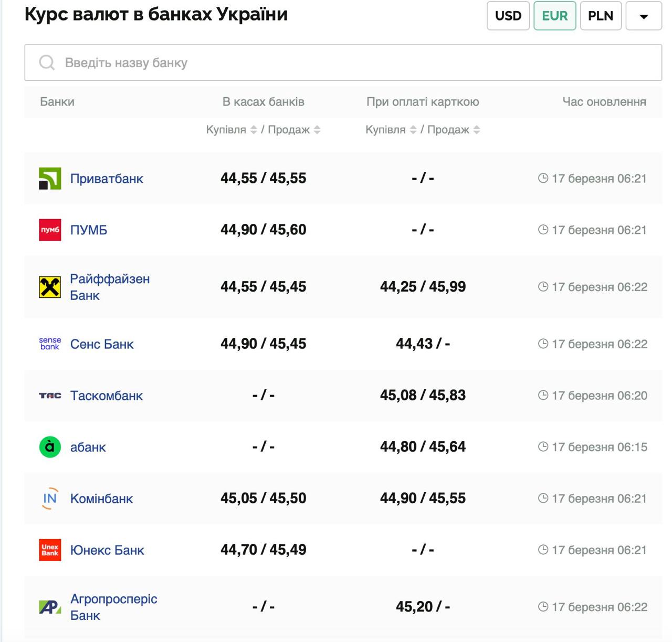672x642 pixels.
Task: Click the yellow Raiffeisen Bank logo
Action: click(50, 287)
